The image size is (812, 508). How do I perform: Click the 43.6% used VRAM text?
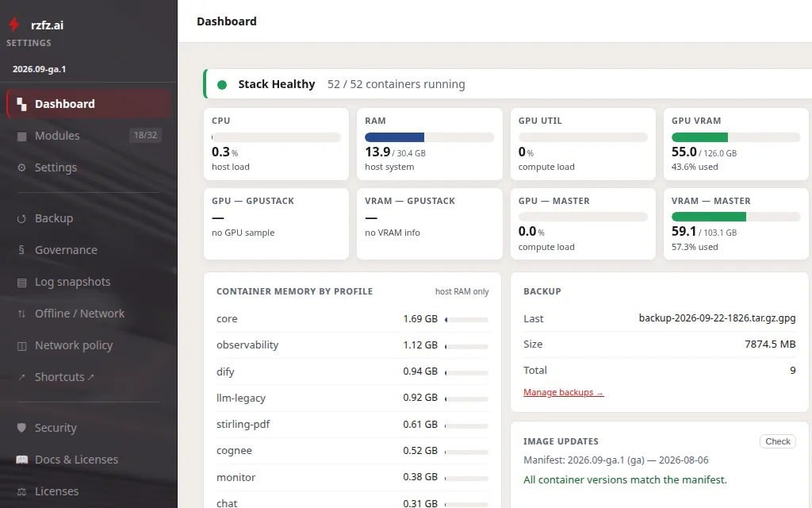695,167
